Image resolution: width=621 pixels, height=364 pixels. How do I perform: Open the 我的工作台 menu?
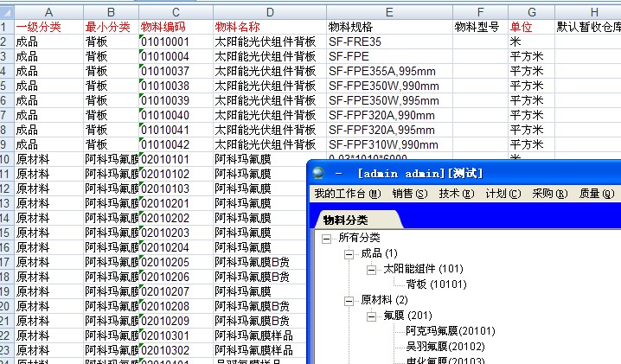tap(346, 194)
